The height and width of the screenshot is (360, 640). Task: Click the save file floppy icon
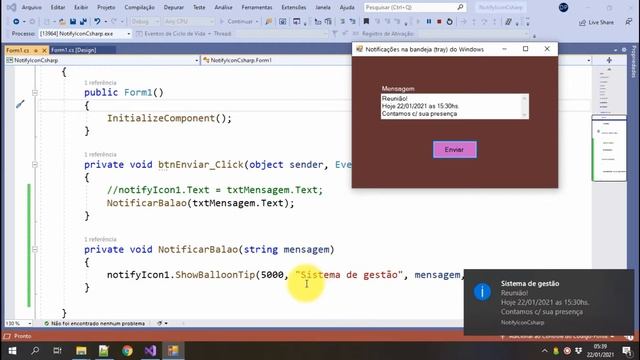73,22
